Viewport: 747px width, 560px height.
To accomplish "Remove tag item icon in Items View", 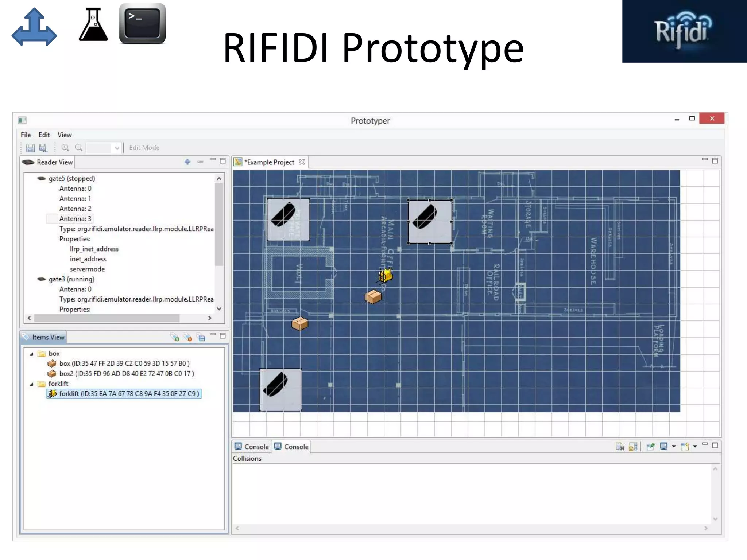I will [188, 337].
